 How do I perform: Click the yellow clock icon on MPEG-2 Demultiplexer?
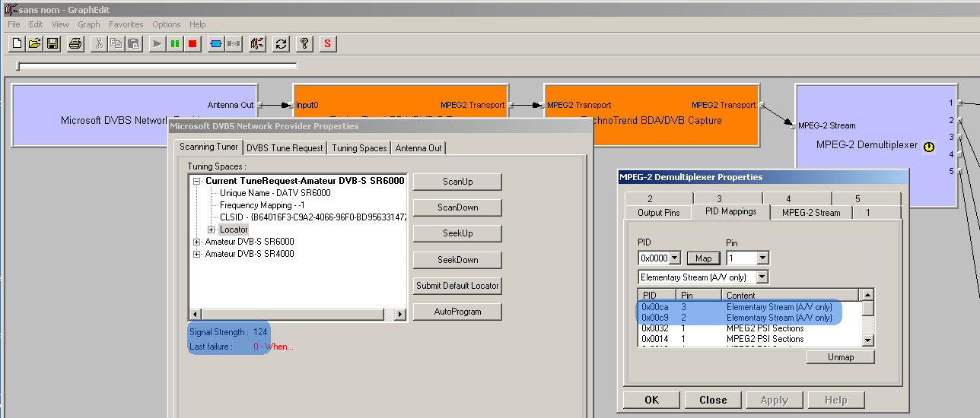[929, 146]
